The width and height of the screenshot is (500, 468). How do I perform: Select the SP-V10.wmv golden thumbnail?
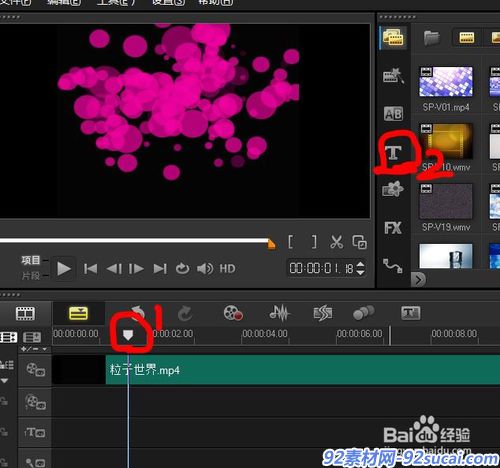pyautogui.click(x=446, y=141)
